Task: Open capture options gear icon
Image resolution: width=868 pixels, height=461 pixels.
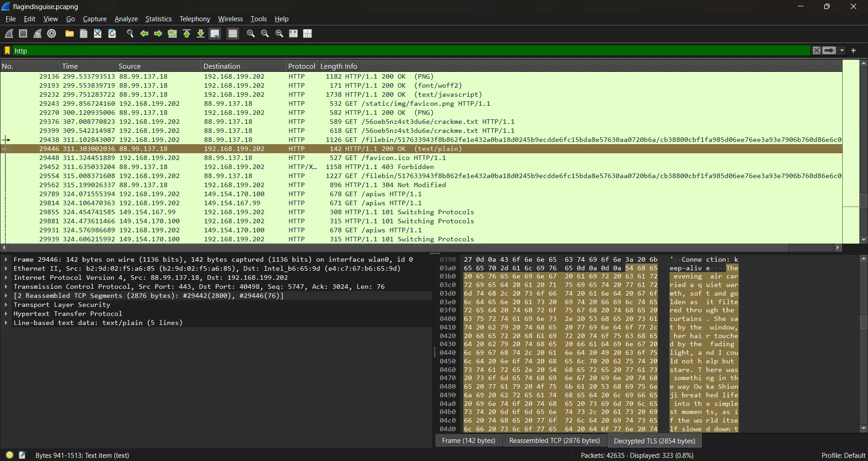Action: coord(52,34)
